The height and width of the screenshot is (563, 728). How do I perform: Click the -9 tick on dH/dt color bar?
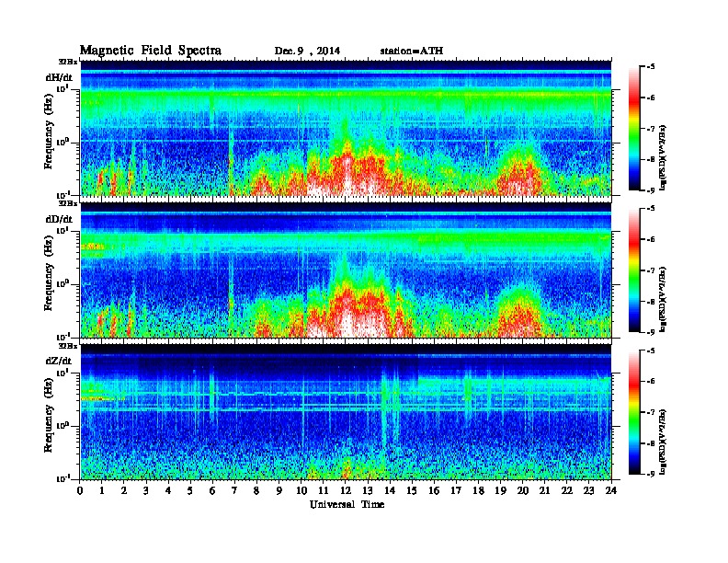651,190
